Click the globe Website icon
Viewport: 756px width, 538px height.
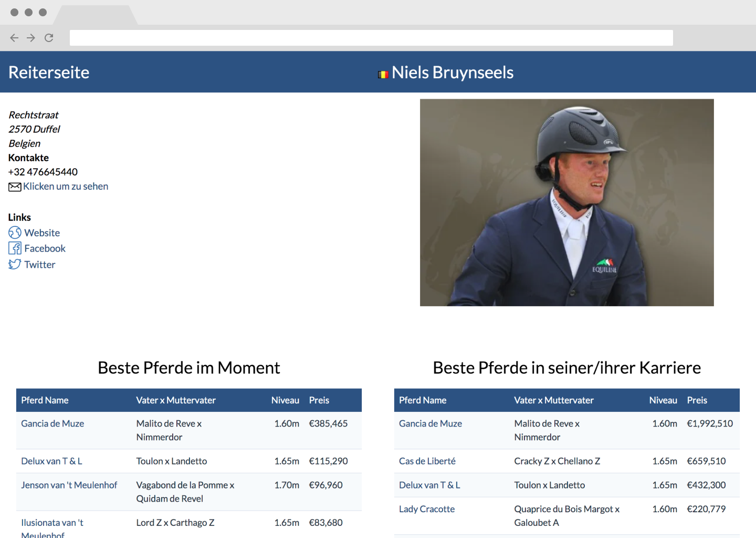(x=15, y=233)
